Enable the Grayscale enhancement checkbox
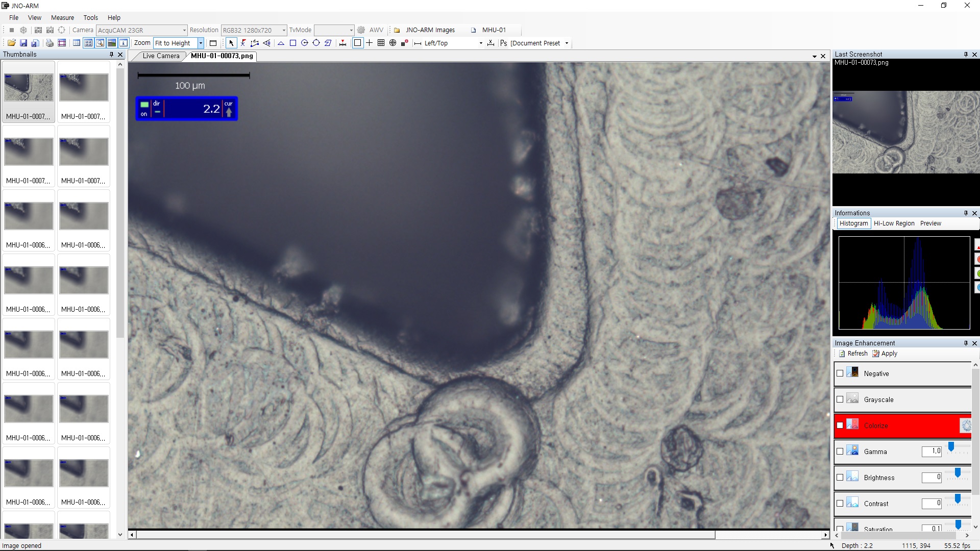Image resolution: width=980 pixels, height=551 pixels. tap(840, 399)
